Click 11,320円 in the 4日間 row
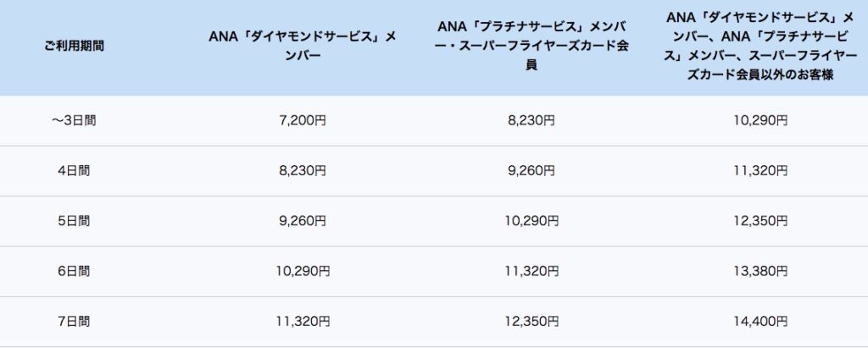868x348 pixels. coord(760,170)
